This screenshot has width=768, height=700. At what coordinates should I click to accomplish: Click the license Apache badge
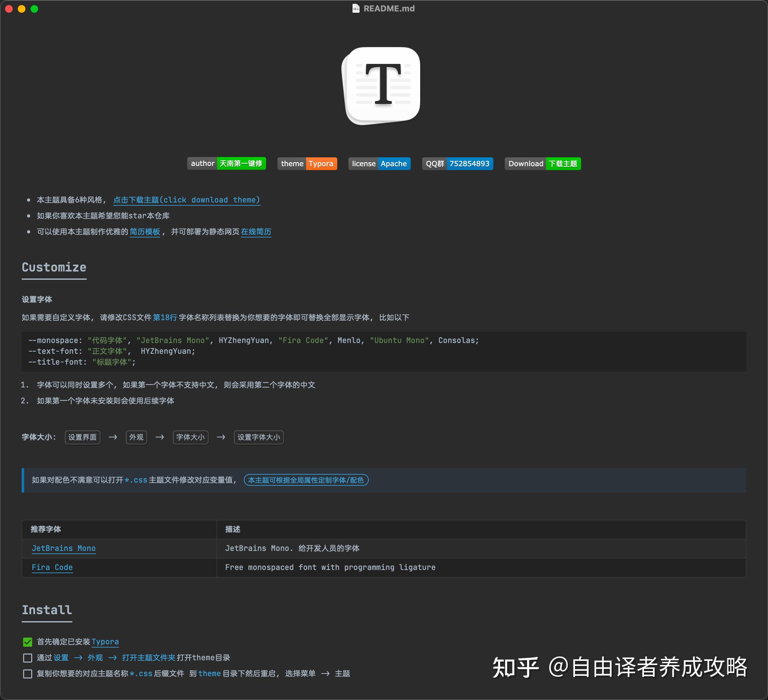[x=379, y=163]
